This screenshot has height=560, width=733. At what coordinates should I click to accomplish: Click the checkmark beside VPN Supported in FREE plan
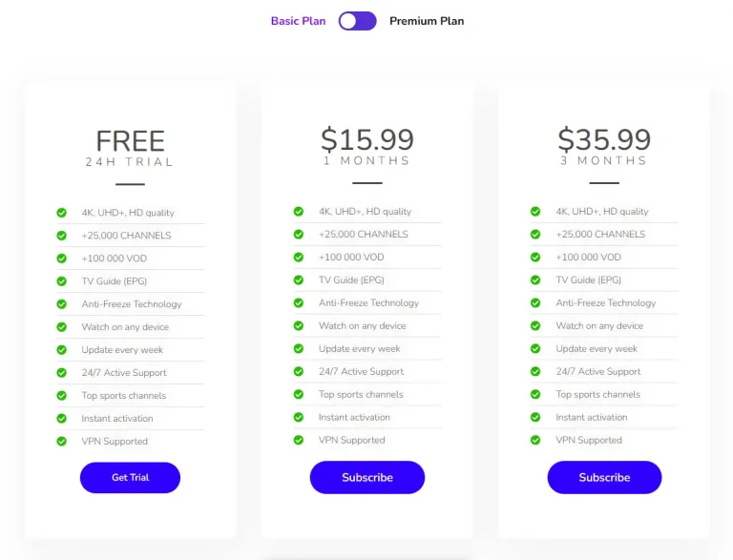[62, 442]
